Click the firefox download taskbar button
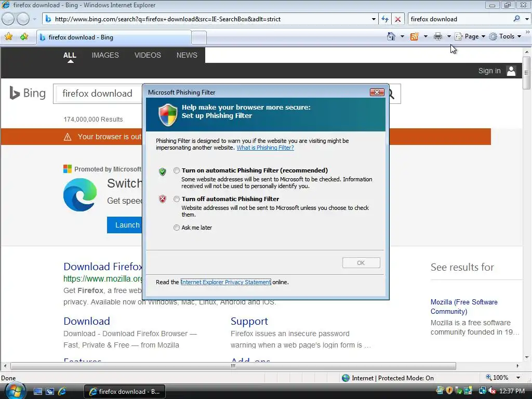532x399 pixels. coord(124,392)
